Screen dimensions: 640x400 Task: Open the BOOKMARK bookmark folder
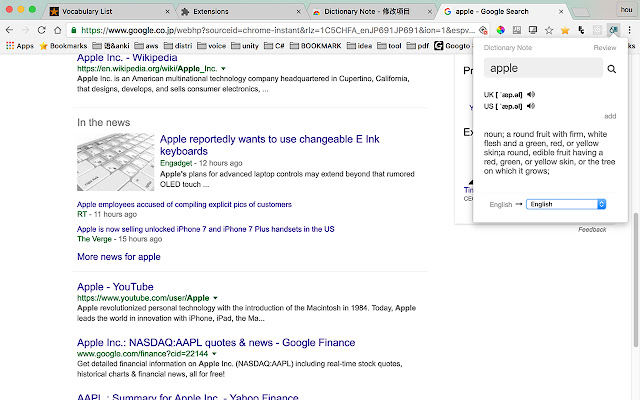tap(315, 46)
